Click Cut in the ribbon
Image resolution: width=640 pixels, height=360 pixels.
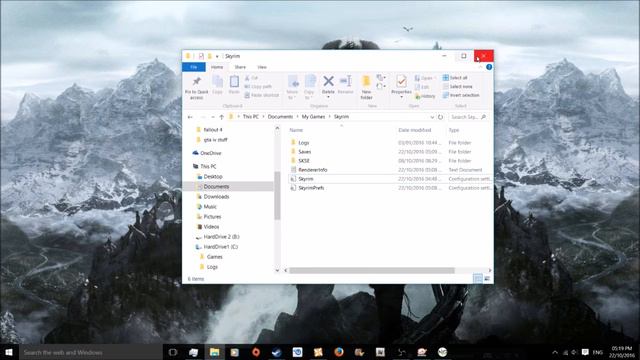pyautogui.click(x=251, y=78)
